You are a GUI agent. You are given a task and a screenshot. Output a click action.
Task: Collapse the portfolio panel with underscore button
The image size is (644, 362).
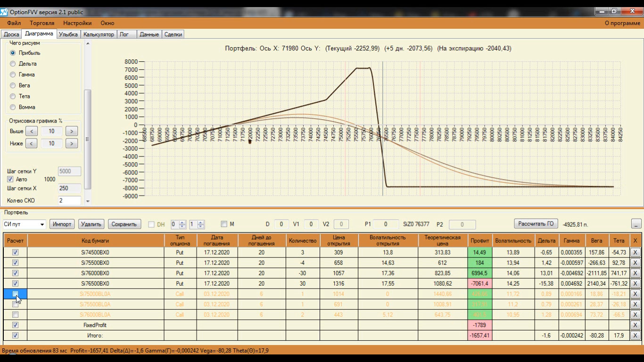click(636, 224)
